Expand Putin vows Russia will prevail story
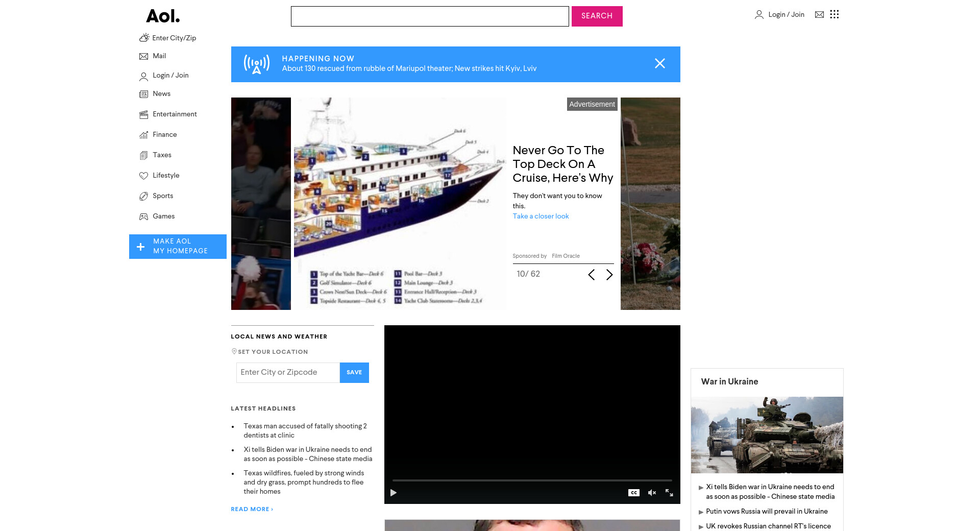 click(767, 512)
